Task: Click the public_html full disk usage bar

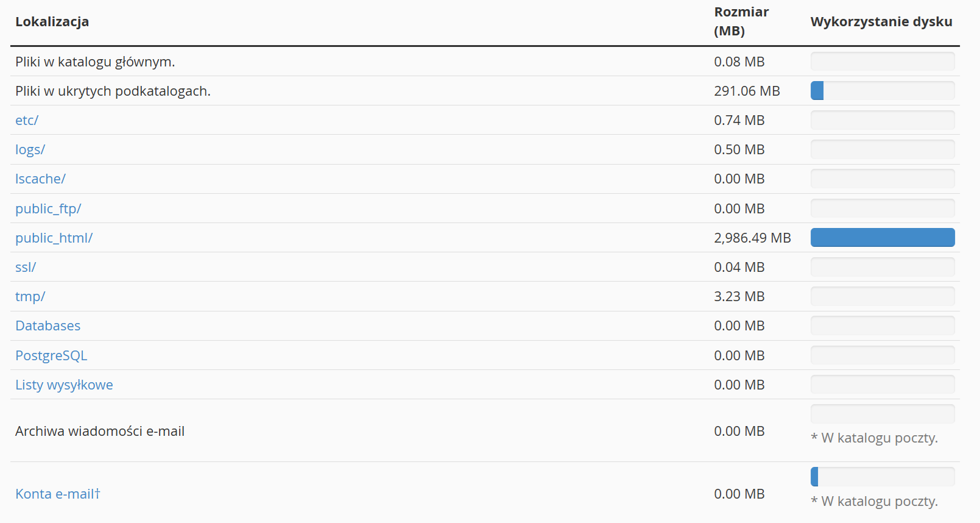Action: click(x=883, y=238)
